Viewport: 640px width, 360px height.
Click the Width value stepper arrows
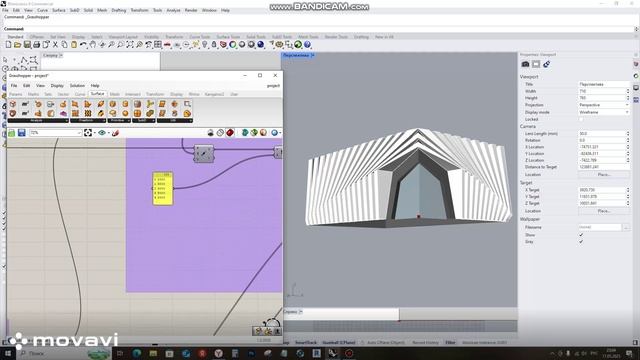[x=628, y=91]
